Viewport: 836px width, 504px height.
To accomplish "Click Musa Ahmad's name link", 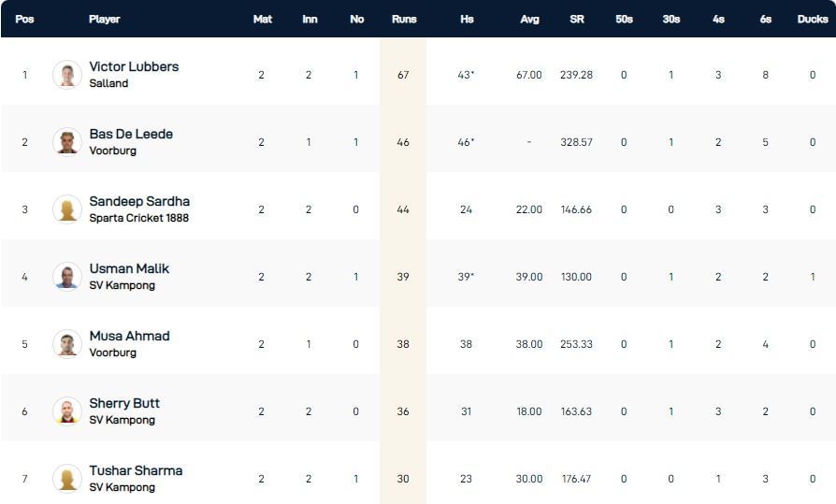I will 129,336.
